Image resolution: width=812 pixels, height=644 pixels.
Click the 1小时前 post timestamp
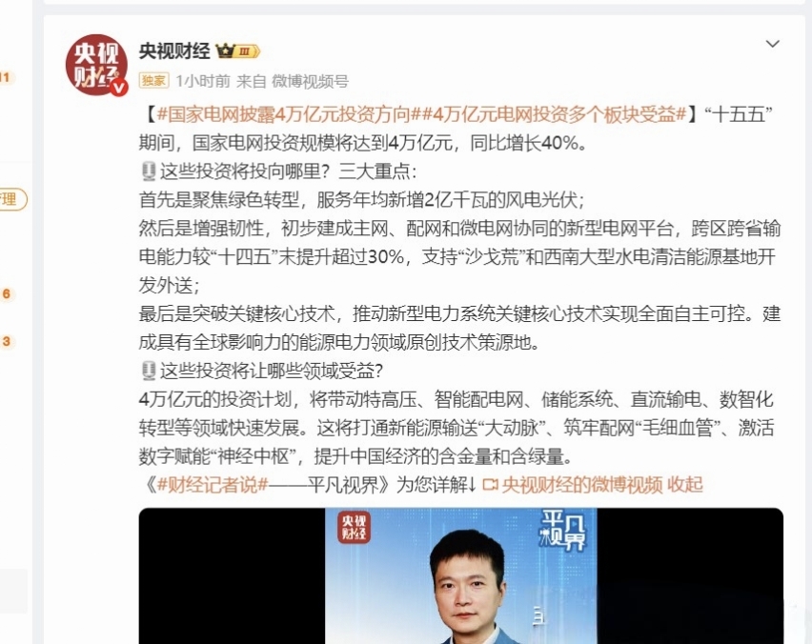pyautogui.click(x=202, y=81)
